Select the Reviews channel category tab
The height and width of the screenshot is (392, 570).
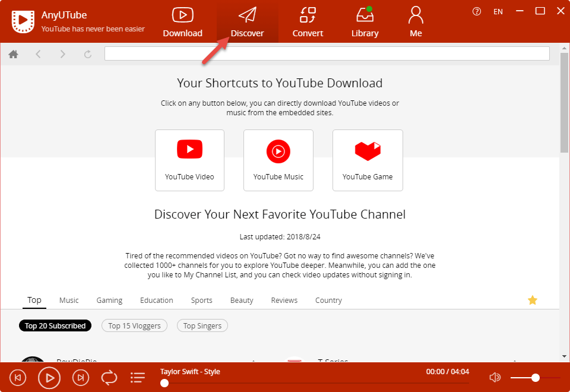(284, 301)
